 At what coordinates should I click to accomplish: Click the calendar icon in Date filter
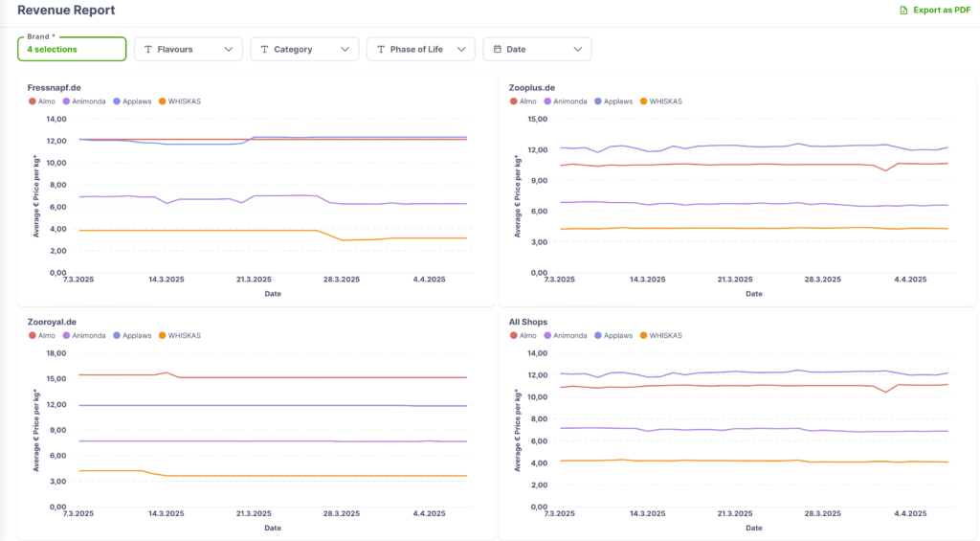[497, 49]
